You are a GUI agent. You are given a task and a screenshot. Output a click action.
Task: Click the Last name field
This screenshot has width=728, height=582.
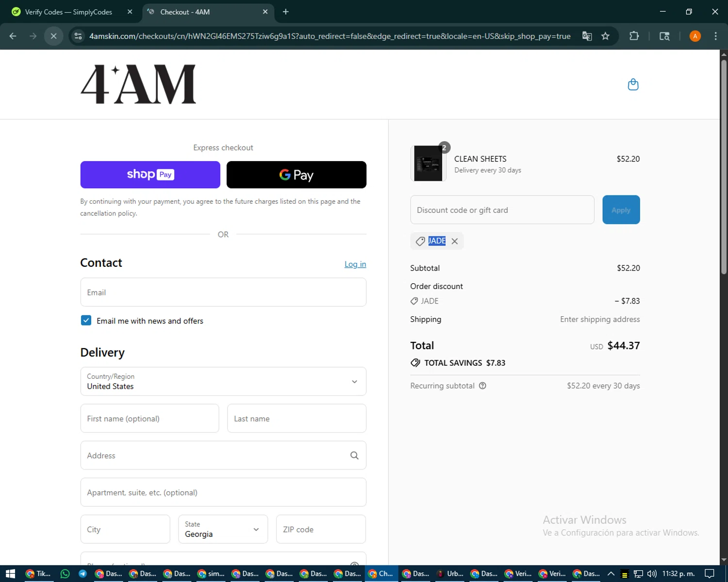(297, 418)
